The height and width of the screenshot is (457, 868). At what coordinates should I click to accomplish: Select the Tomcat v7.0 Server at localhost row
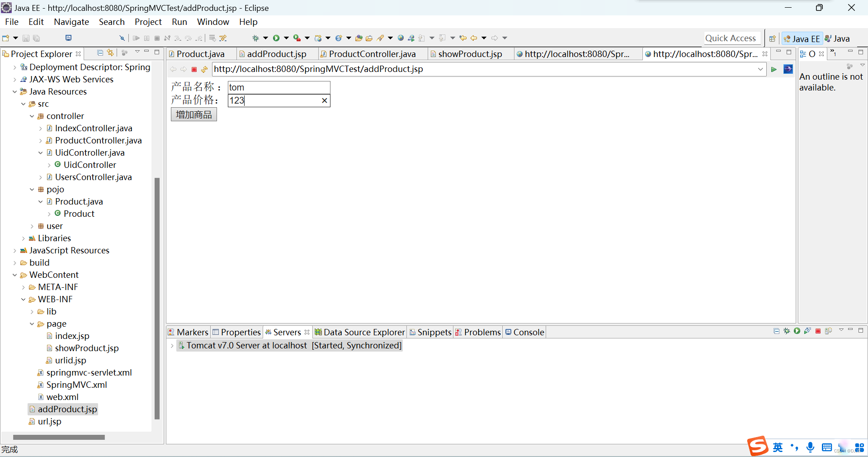tap(289, 346)
